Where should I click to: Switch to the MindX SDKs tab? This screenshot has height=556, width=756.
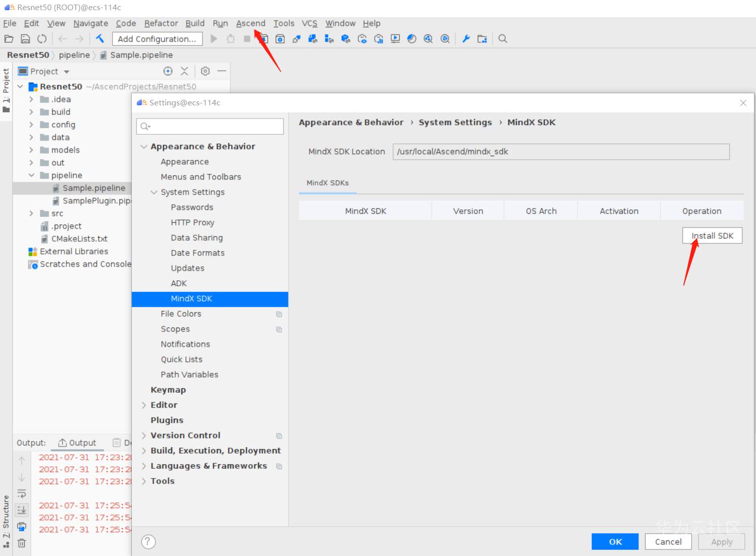(x=327, y=183)
